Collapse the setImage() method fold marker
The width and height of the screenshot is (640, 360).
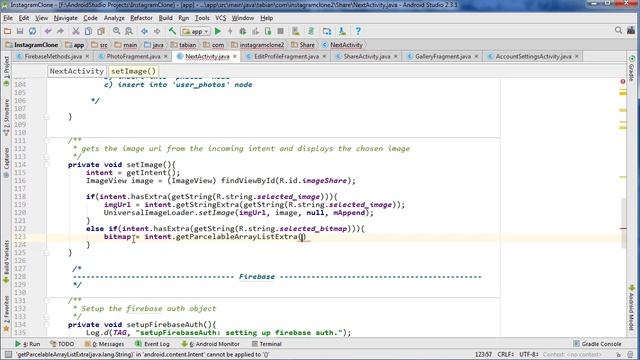46,164
